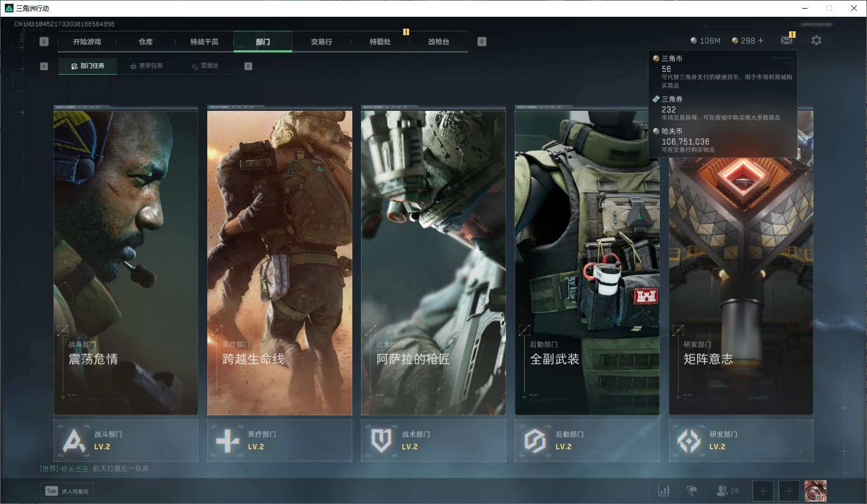Open the mail inbox envelope icon

(x=786, y=41)
